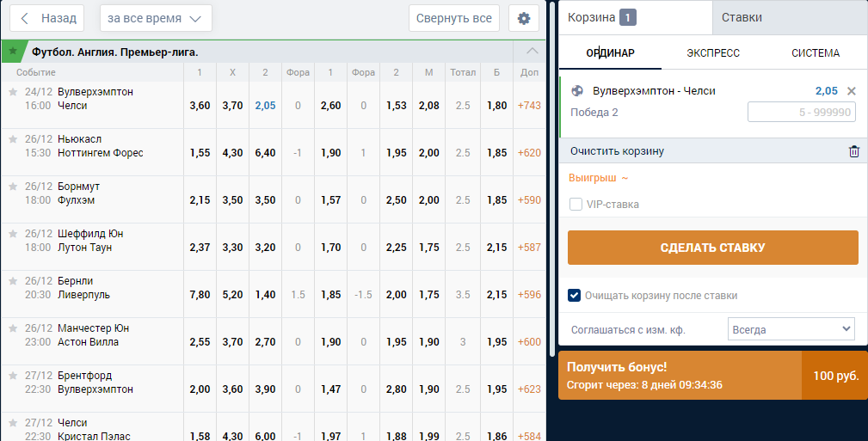The width and height of the screenshot is (868, 441).
Task: Select odds 3,90 for Вулверхэмптон at Брентфорд
Action: 265,389
